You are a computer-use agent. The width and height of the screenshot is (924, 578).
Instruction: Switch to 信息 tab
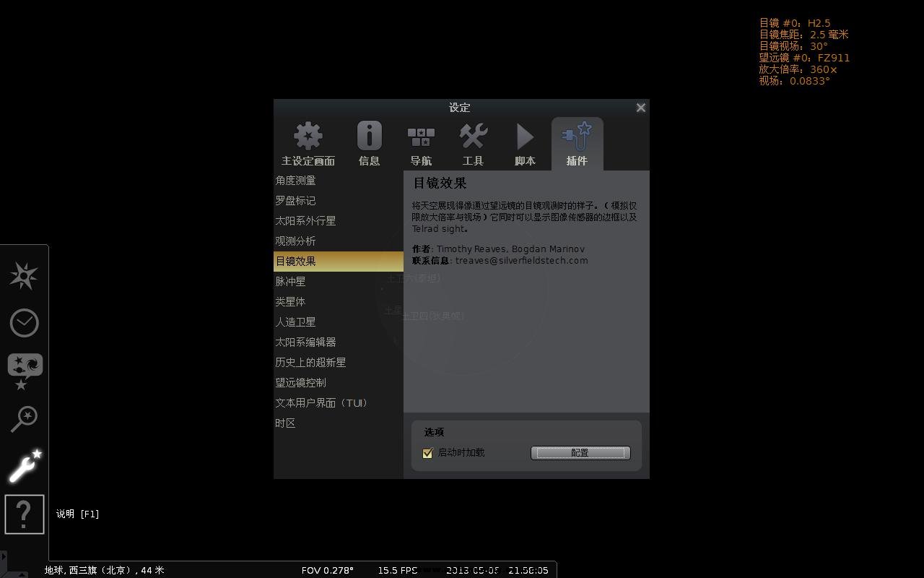click(x=369, y=144)
